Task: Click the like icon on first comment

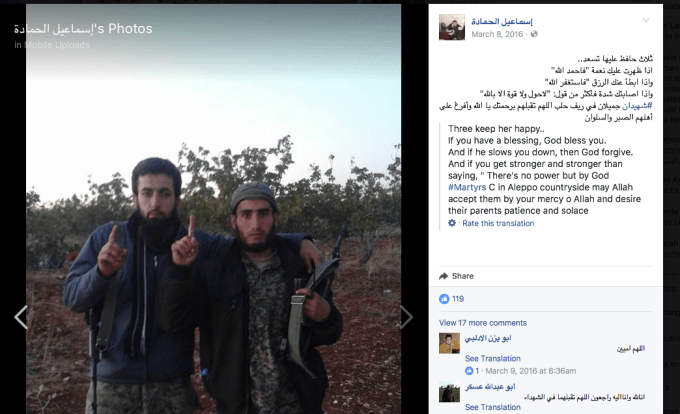Action: click(469, 371)
